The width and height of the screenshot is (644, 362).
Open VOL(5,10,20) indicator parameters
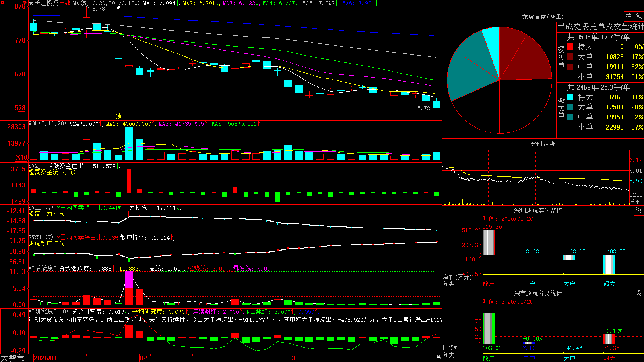pos(47,124)
